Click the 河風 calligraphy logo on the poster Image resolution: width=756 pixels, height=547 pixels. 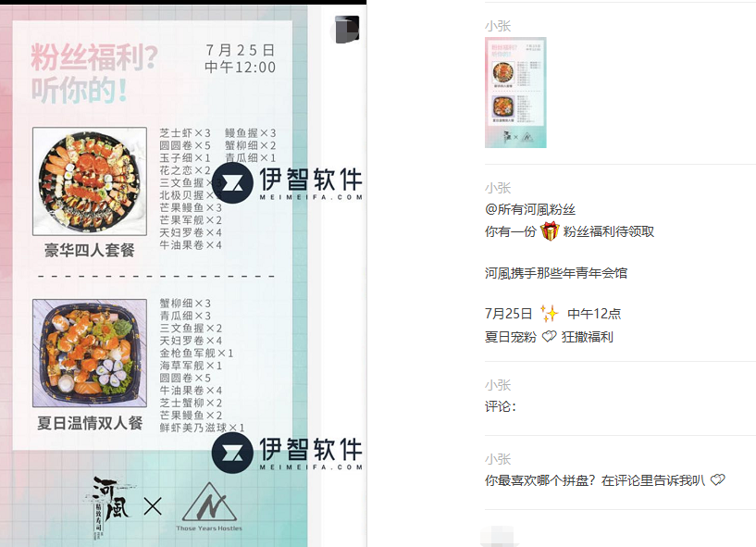(x=108, y=507)
